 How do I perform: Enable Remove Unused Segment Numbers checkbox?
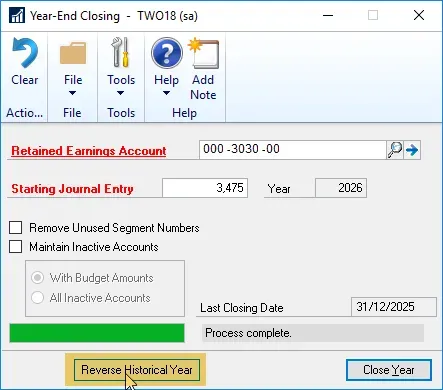(x=16, y=228)
